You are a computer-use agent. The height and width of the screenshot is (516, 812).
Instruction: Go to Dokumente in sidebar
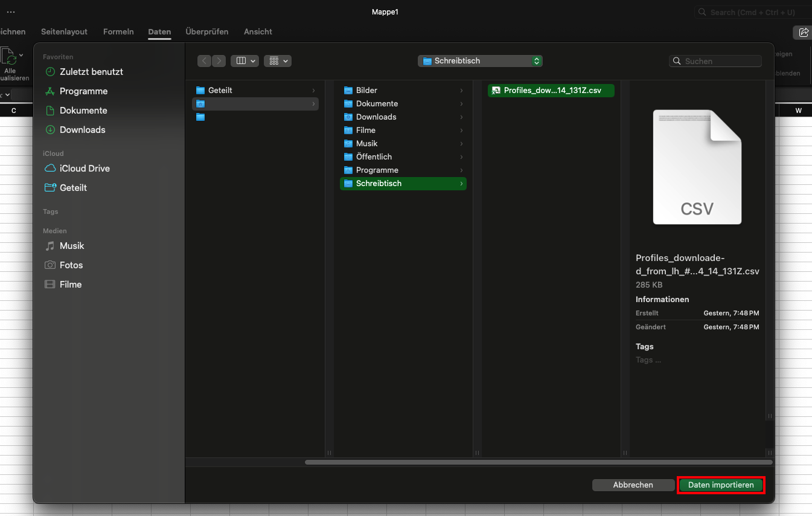tap(83, 111)
